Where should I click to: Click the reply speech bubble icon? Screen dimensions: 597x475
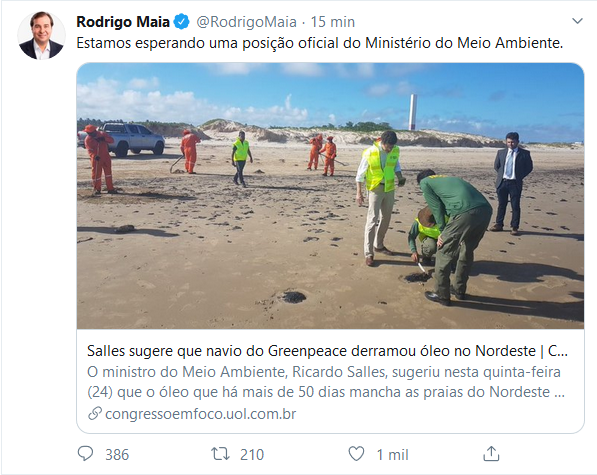tap(85, 454)
